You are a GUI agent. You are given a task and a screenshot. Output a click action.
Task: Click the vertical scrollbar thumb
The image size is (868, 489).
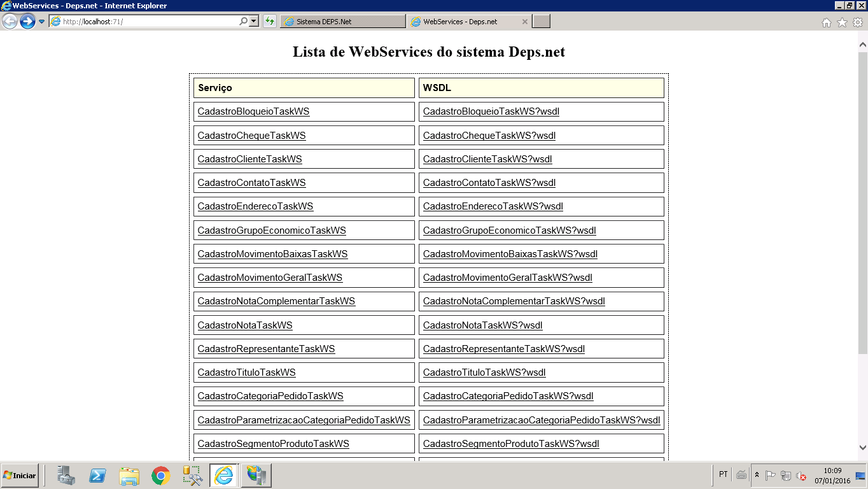pos(863,202)
